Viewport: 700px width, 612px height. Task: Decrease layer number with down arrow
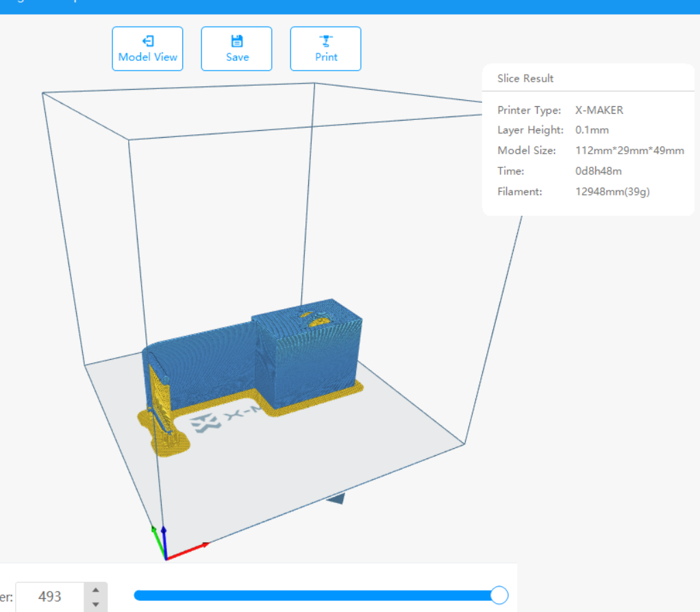[x=95, y=604]
